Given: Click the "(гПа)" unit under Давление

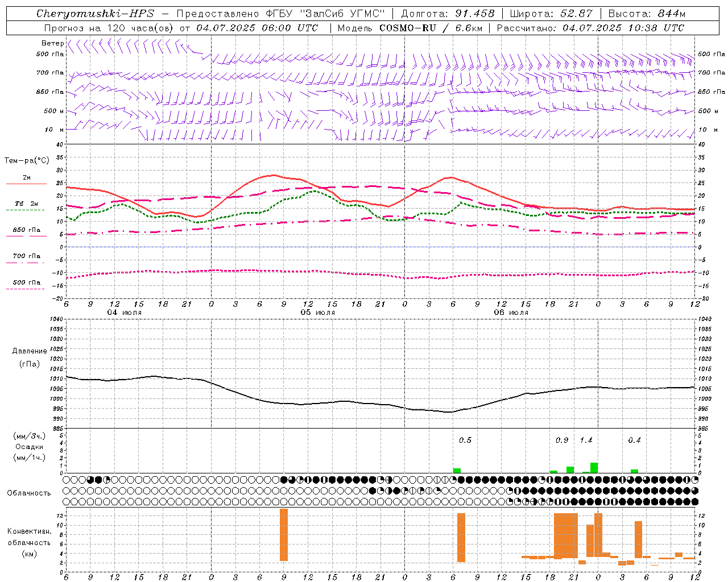Looking at the screenshot, I should click(x=30, y=364).
